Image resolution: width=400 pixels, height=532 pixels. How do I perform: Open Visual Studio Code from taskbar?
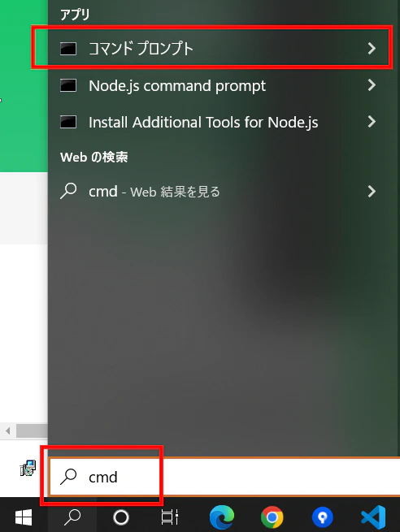coord(373,517)
